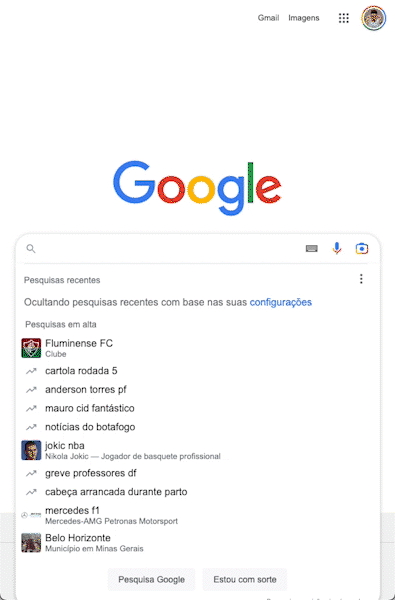
Task: Click the magnifying glass search icon
Action: 31,249
